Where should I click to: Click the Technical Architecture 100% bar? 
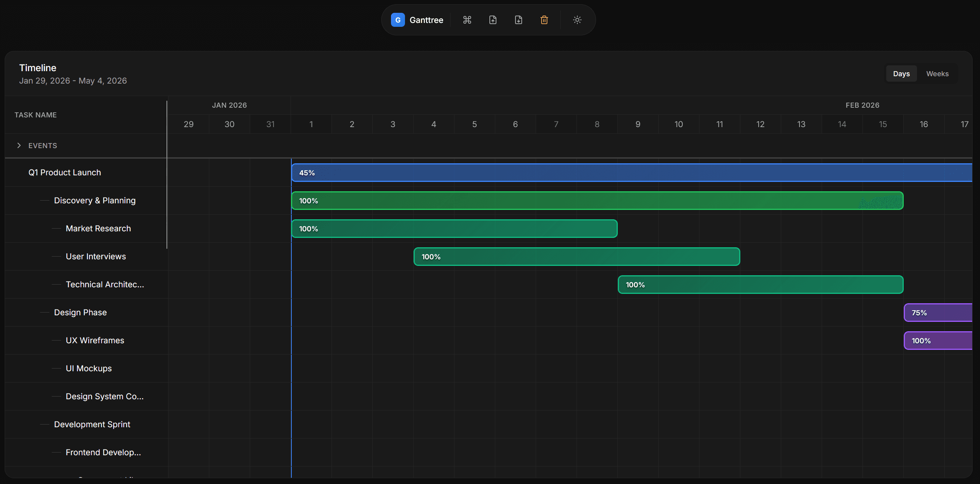759,284
